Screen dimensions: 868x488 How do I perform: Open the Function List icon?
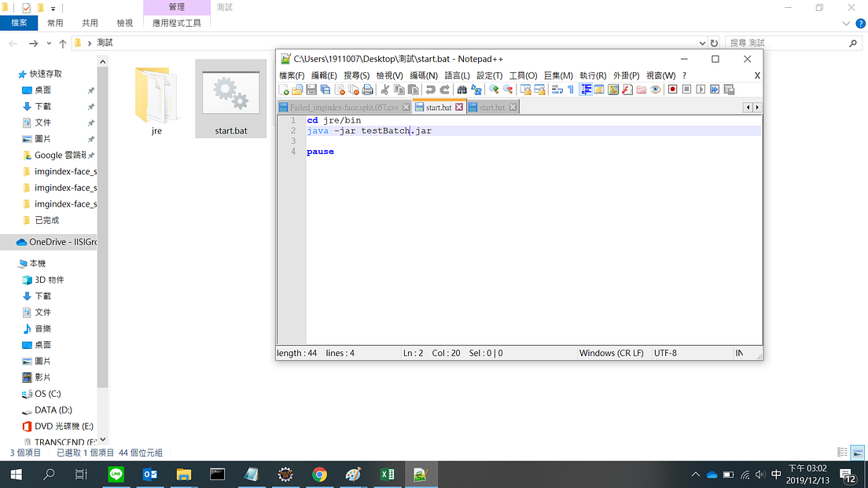(627, 90)
